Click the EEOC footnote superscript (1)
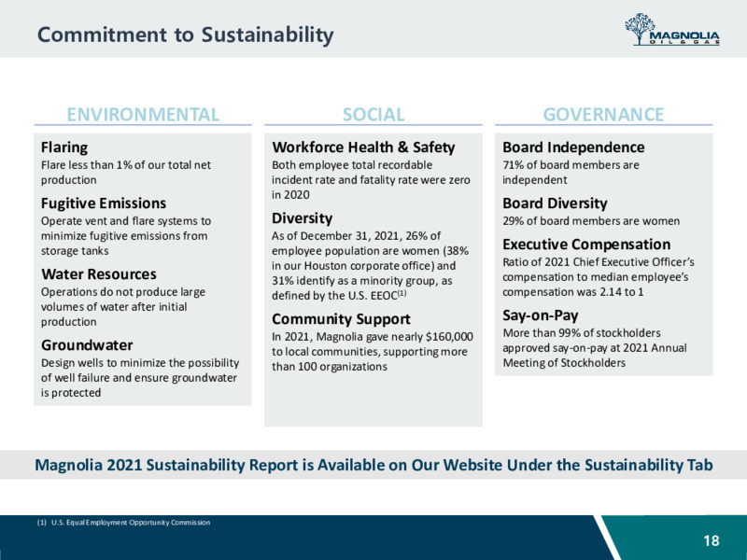Image resolution: width=747 pixels, height=560 pixels. [402, 293]
